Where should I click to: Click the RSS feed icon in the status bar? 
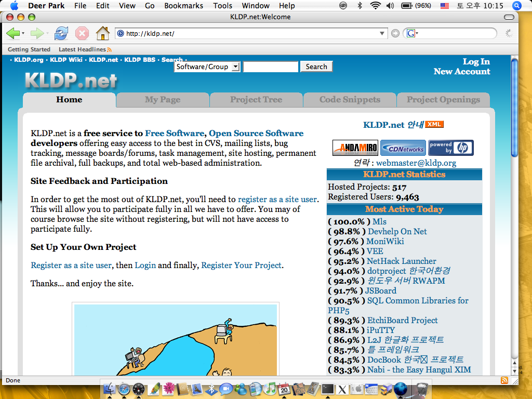pyautogui.click(x=504, y=380)
